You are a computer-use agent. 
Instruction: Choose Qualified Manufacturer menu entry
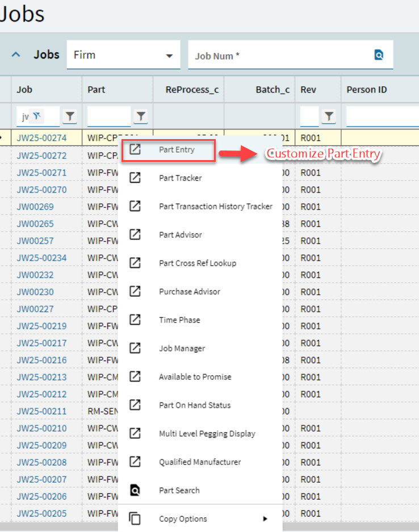pos(200,462)
